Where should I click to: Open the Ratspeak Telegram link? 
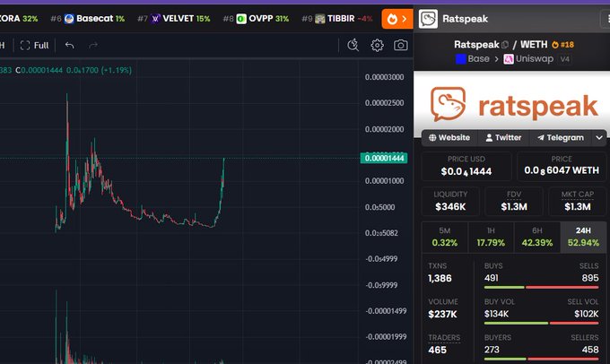coord(561,138)
